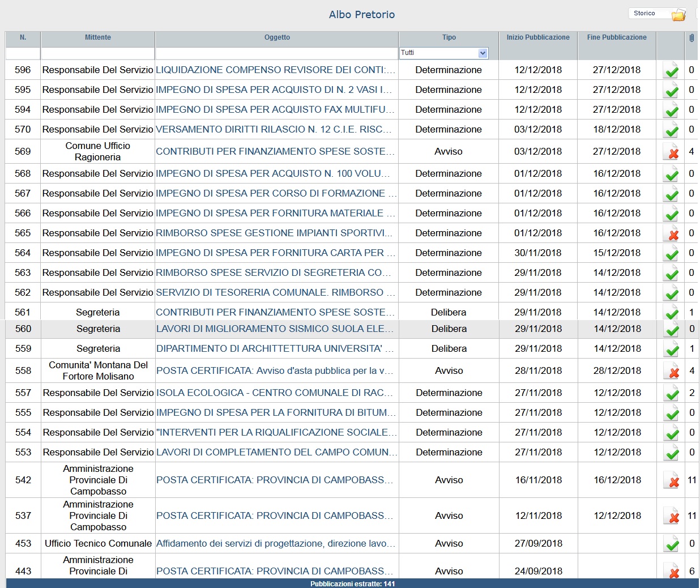The image size is (700, 588).
Task: Click Pubblicazioni estratte: 141 status bar
Action: pos(352,583)
